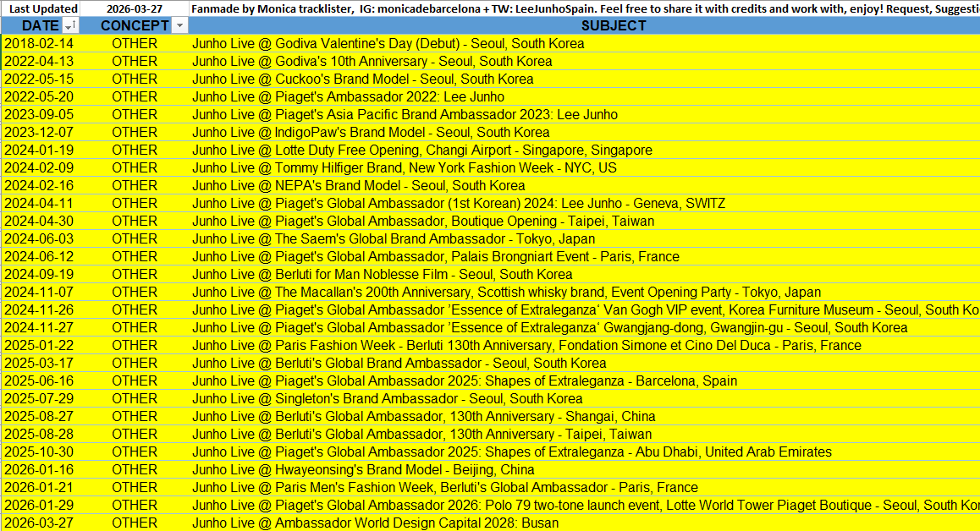
Task: Select the Fanmade by Monica tracklister credits cell
Action: point(585,8)
